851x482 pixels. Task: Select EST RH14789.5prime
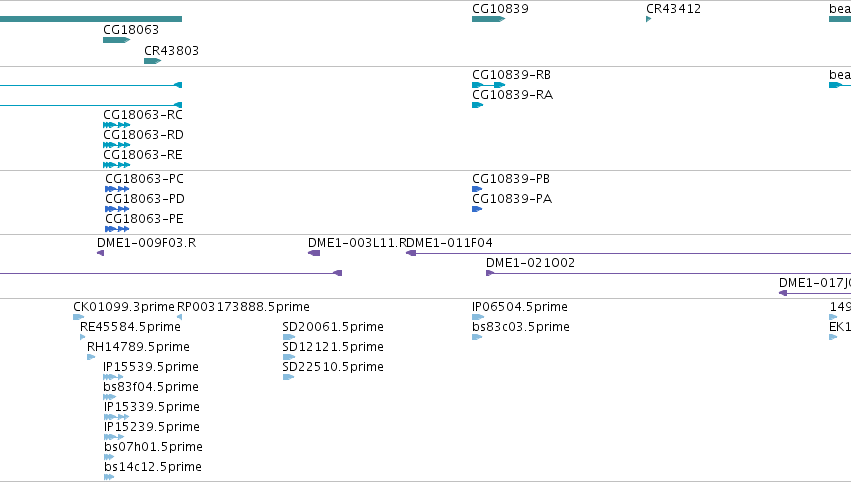pyautogui.click(x=138, y=347)
